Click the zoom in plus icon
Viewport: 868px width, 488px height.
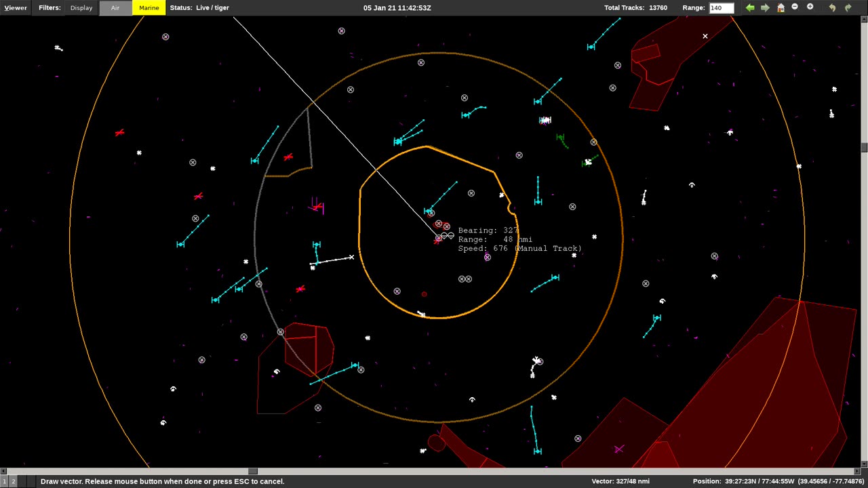(x=810, y=7)
